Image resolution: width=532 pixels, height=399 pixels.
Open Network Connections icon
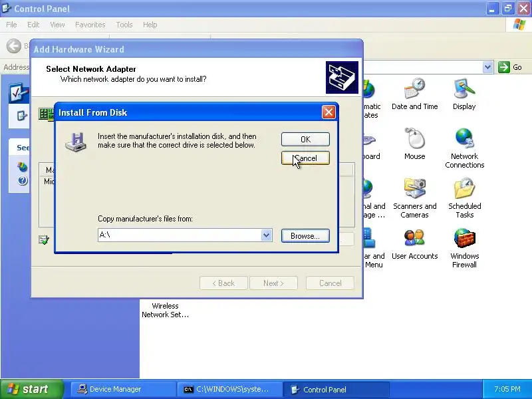(x=464, y=148)
